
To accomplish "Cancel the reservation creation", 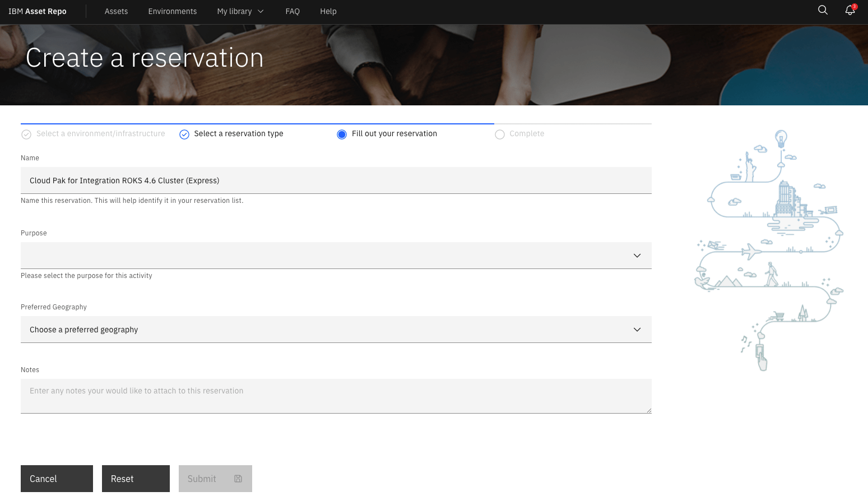I will pos(56,479).
